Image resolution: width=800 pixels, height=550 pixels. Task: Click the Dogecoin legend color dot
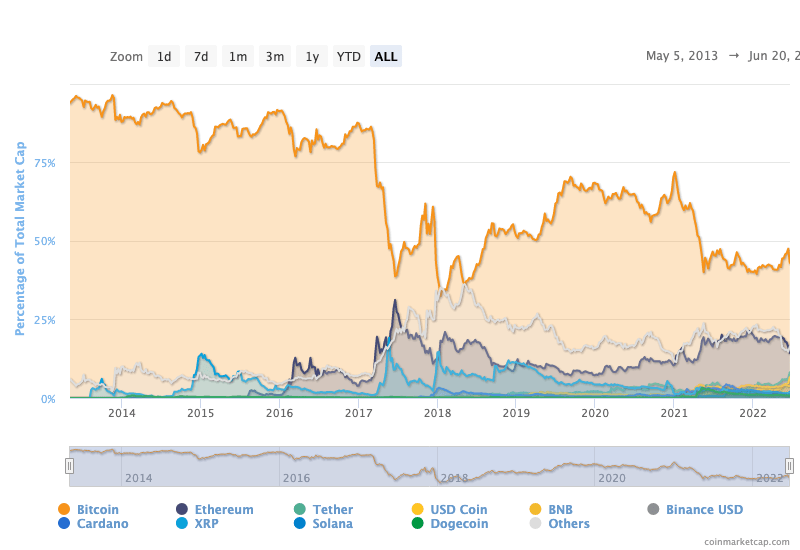(418, 523)
